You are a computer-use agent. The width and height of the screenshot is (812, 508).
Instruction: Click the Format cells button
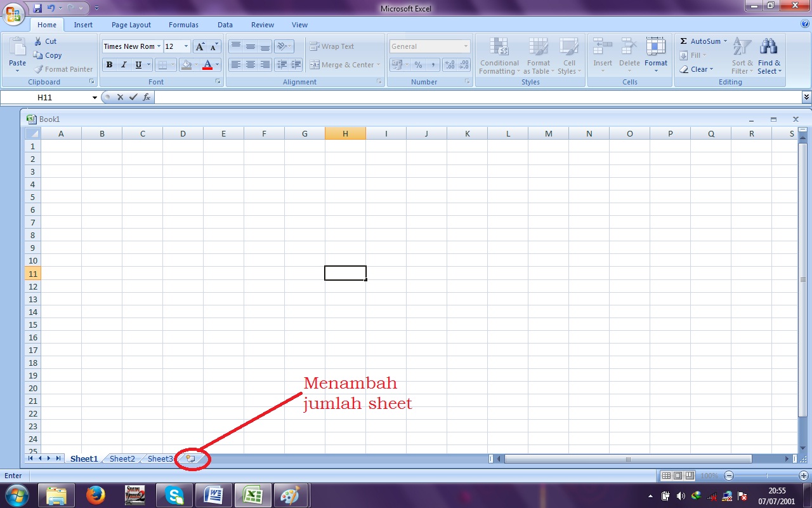pos(656,56)
